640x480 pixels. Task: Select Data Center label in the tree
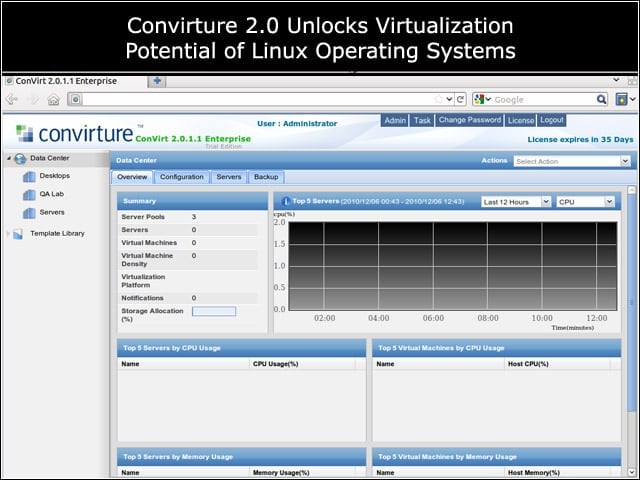click(49, 158)
